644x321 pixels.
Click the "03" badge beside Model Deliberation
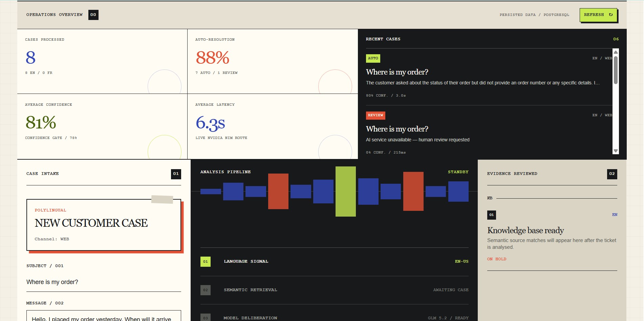tap(206, 318)
